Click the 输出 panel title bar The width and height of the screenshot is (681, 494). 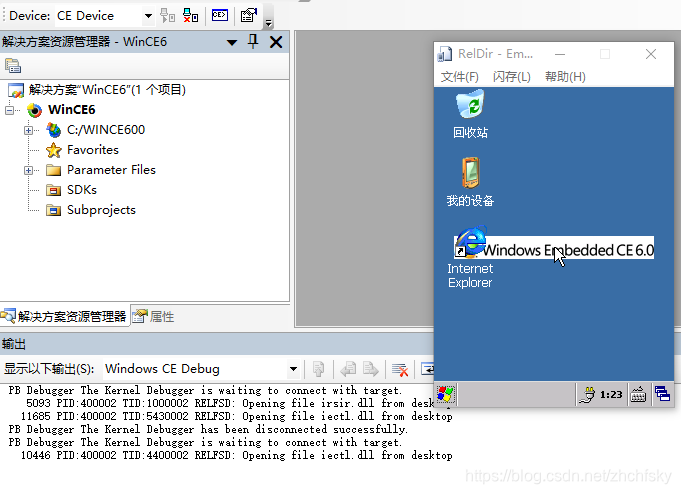216,344
